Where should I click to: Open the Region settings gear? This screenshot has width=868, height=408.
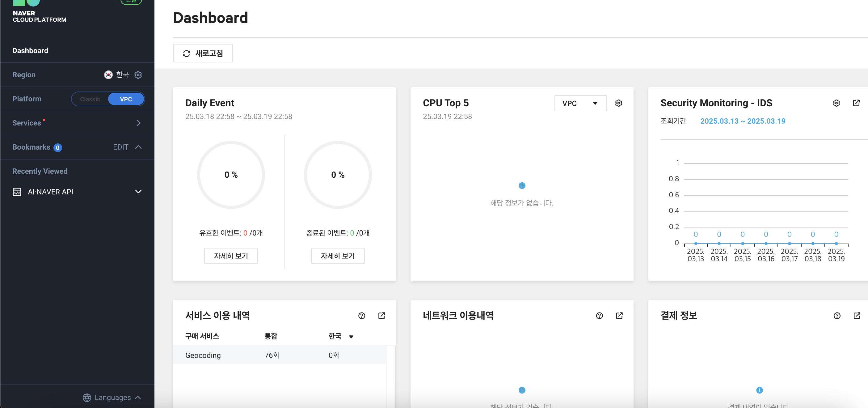pyautogui.click(x=138, y=75)
